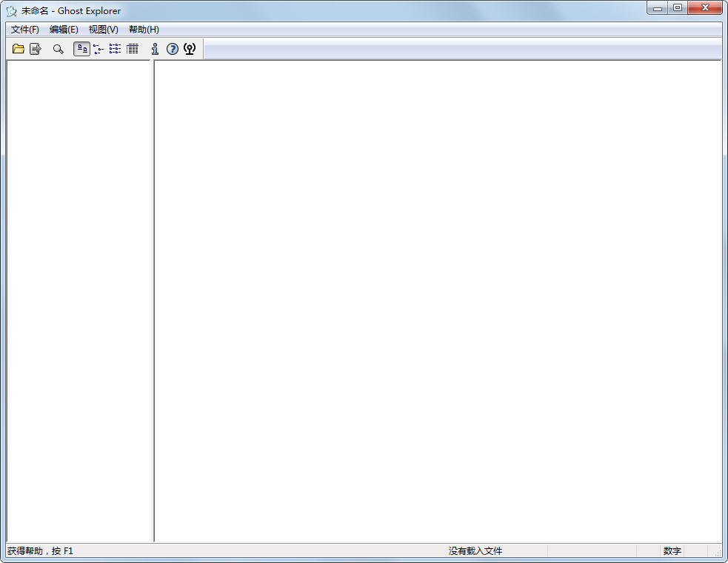
Task: Click inside the empty right file list pane
Action: click(437, 296)
